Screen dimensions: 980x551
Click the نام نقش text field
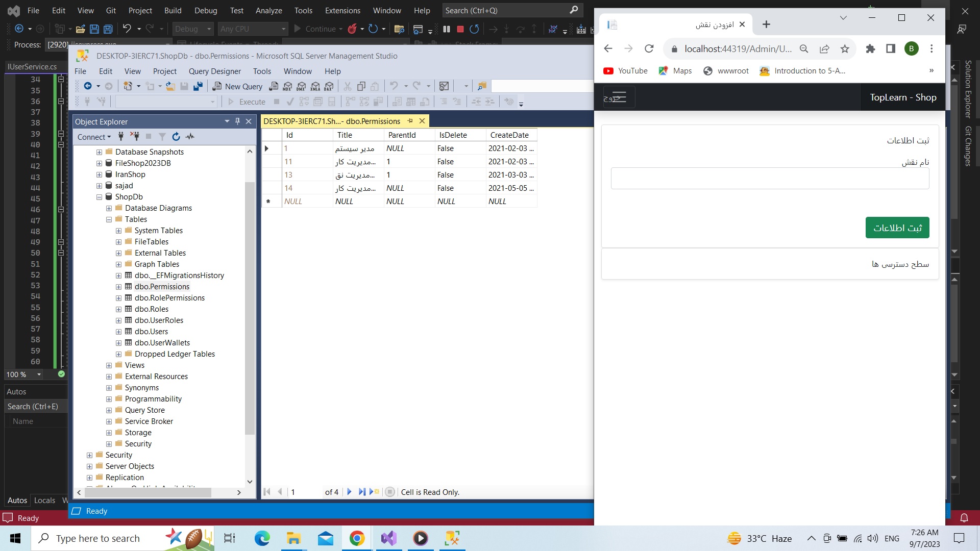[x=770, y=179]
